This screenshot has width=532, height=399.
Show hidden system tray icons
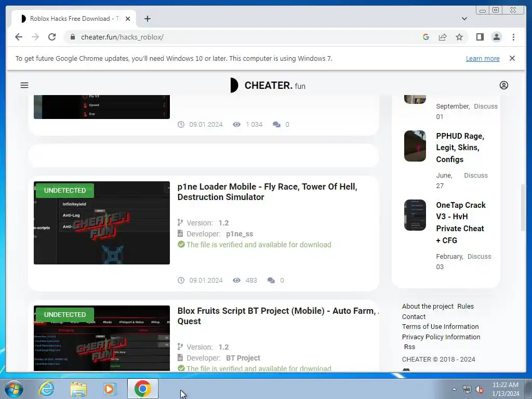click(x=454, y=389)
